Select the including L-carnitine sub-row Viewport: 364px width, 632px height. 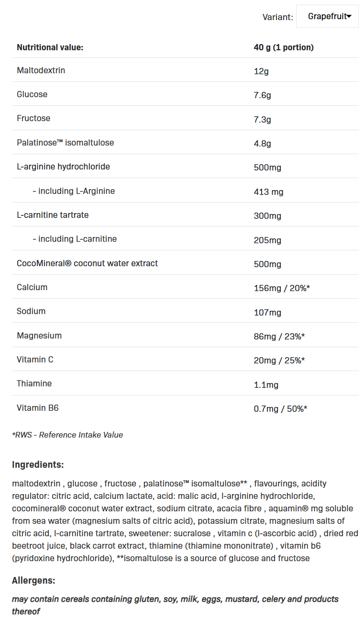pos(75,239)
